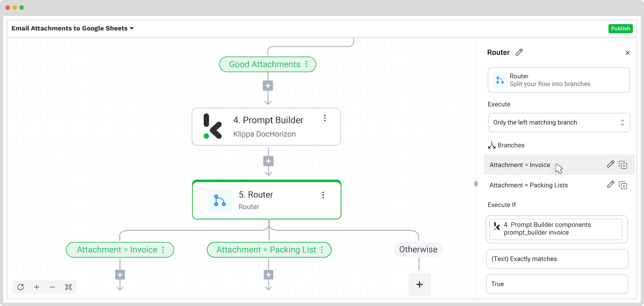Open the Prompt Builder step options menu
Viewport: 644px width, 306px height.
point(325,118)
